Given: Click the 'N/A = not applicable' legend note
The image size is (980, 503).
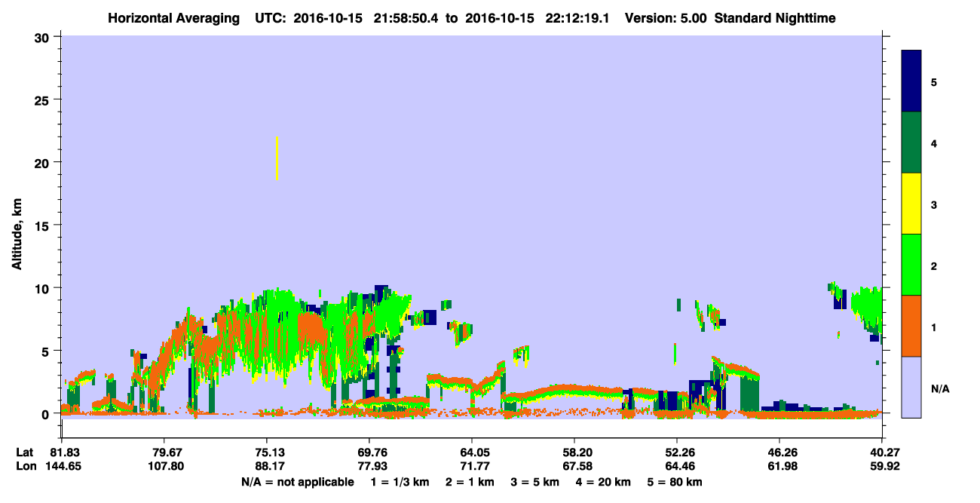Looking at the screenshot, I should pos(297,482).
